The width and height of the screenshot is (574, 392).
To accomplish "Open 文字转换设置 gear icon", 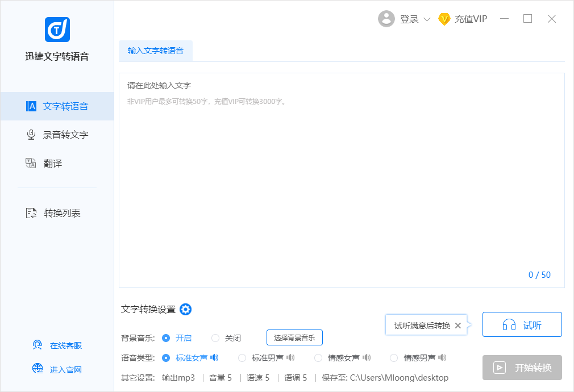I will coord(186,309).
